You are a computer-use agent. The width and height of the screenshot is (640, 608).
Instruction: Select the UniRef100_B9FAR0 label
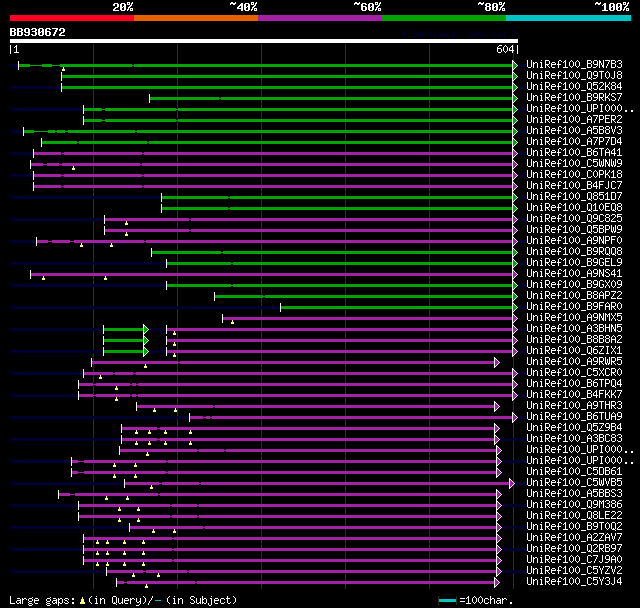point(574,307)
